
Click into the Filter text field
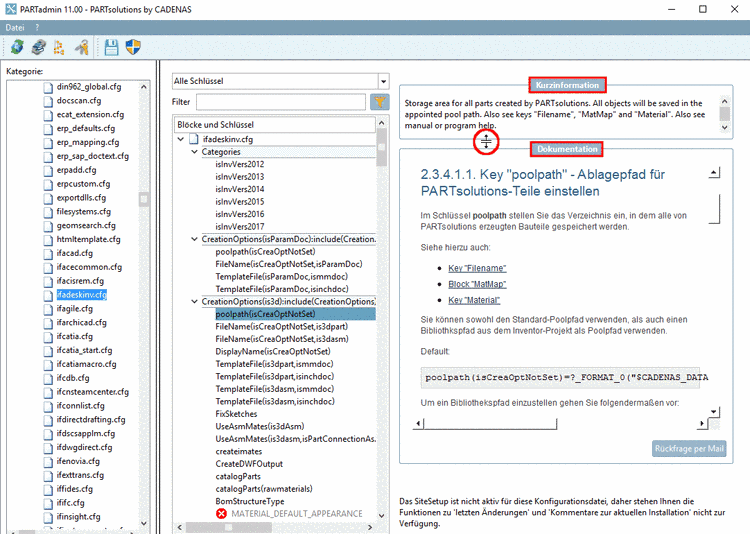pos(281,101)
